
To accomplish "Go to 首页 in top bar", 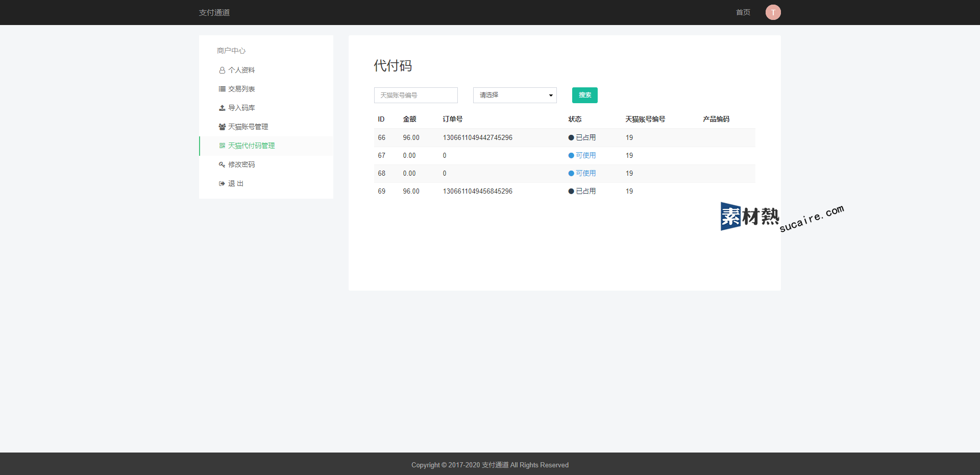I will coord(743,12).
